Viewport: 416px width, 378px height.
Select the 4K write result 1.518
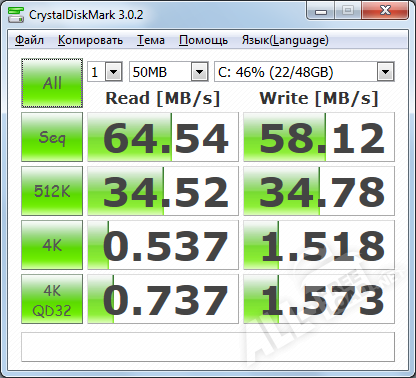319,245
